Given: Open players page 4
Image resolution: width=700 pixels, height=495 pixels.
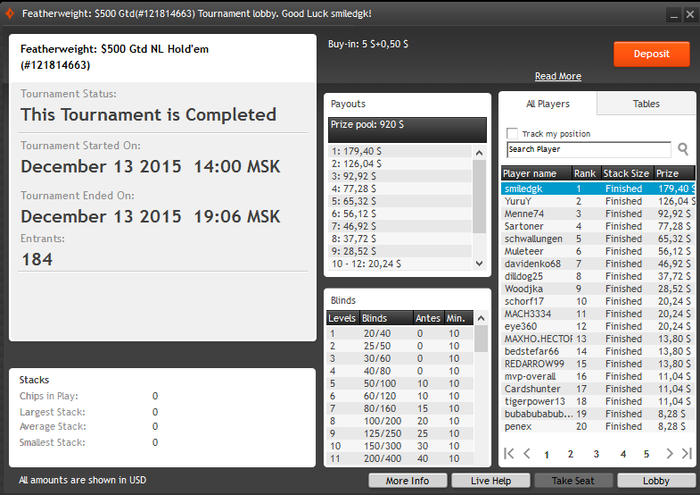Looking at the screenshot, I should tap(623, 454).
